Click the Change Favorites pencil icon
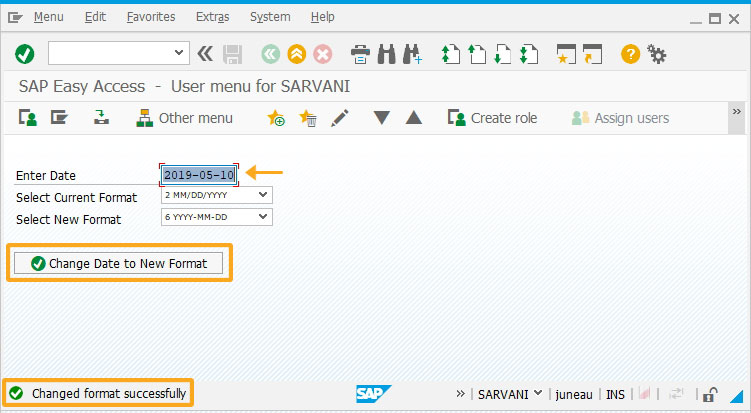Viewport: 751px width, 413px height. [340, 118]
